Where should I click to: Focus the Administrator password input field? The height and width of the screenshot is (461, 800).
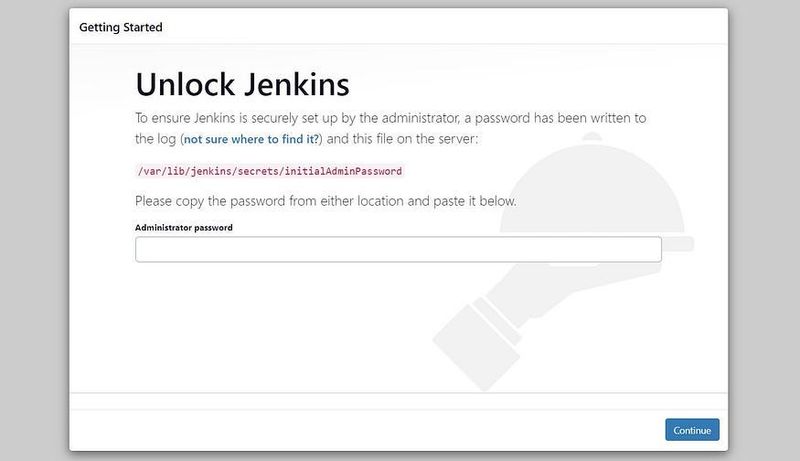[x=398, y=249]
